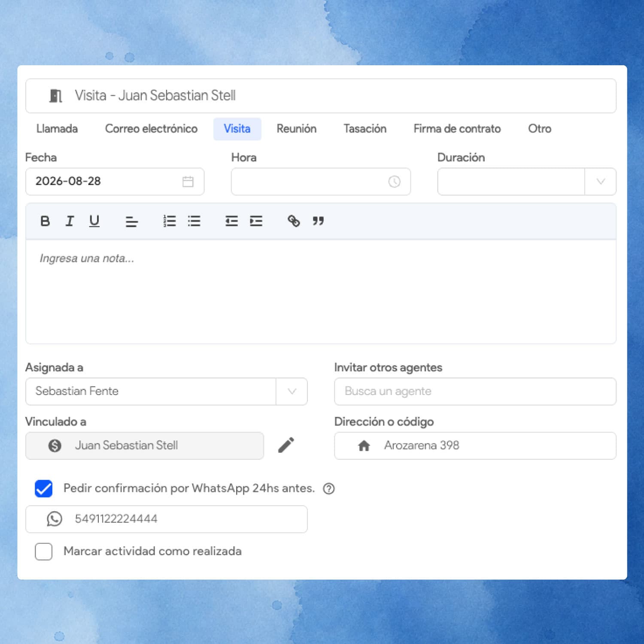Image resolution: width=644 pixels, height=644 pixels.
Task: Add a block quote
Action: (318, 221)
